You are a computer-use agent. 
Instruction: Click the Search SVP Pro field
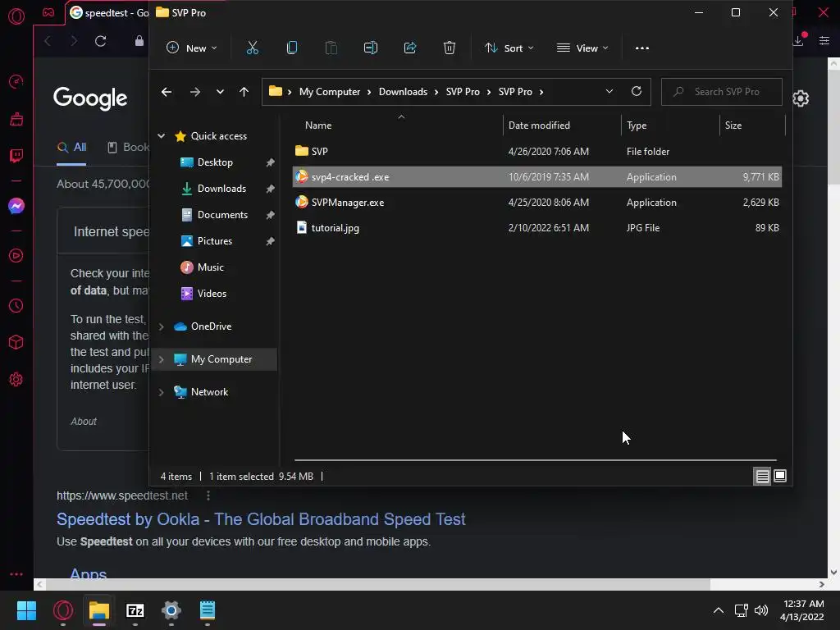722,92
